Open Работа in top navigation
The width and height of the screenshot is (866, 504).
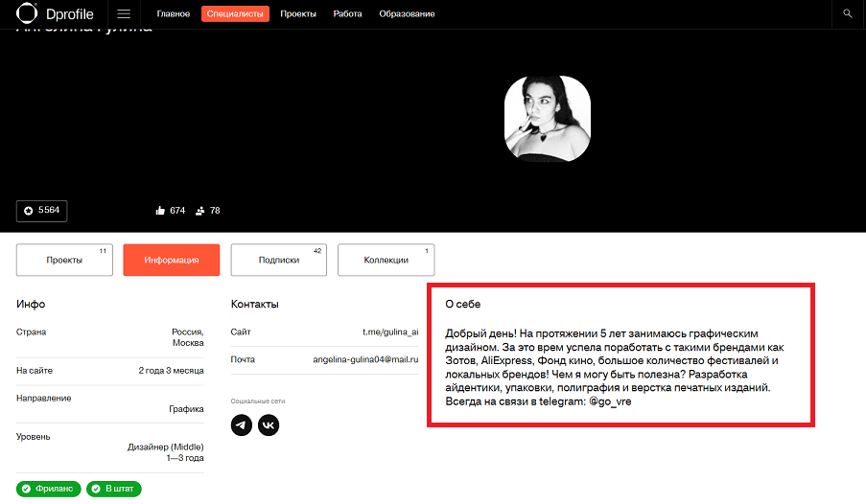347,13
